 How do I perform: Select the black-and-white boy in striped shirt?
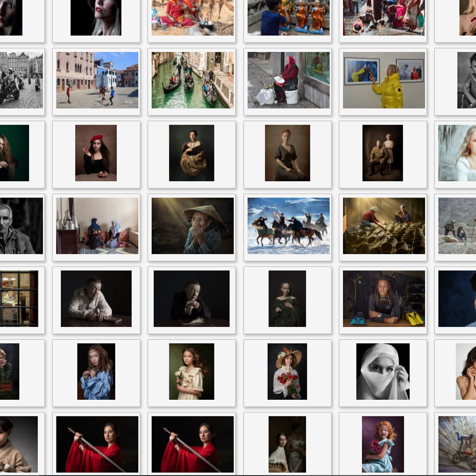click(x=466, y=80)
